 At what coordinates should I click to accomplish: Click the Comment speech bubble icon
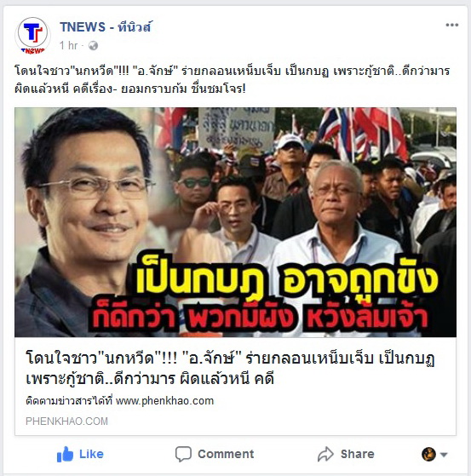[x=183, y=454]
